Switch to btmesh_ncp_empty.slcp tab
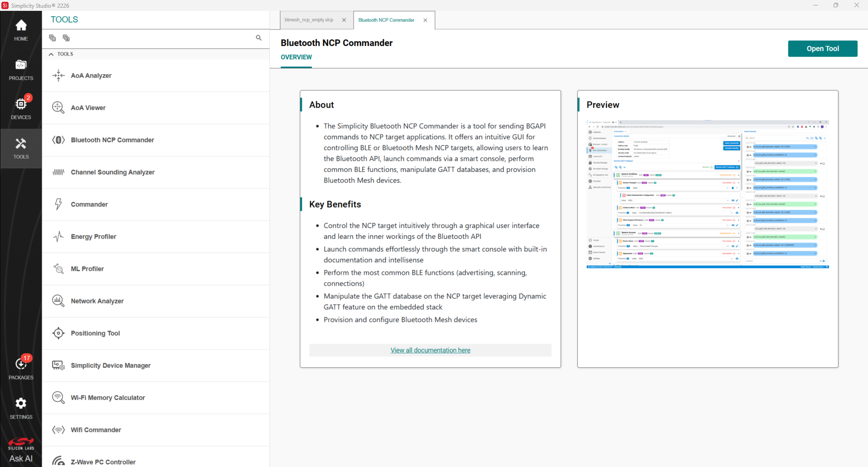The image size is (868, 467). click(309, 20)
